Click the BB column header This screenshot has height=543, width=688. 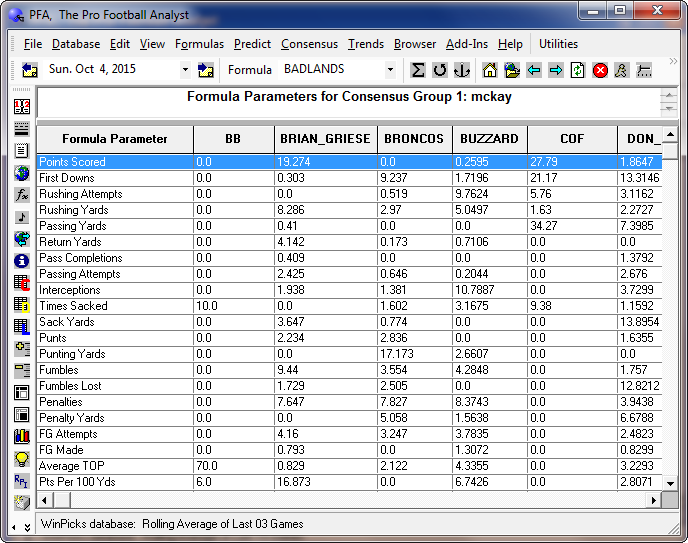point(233,139)
